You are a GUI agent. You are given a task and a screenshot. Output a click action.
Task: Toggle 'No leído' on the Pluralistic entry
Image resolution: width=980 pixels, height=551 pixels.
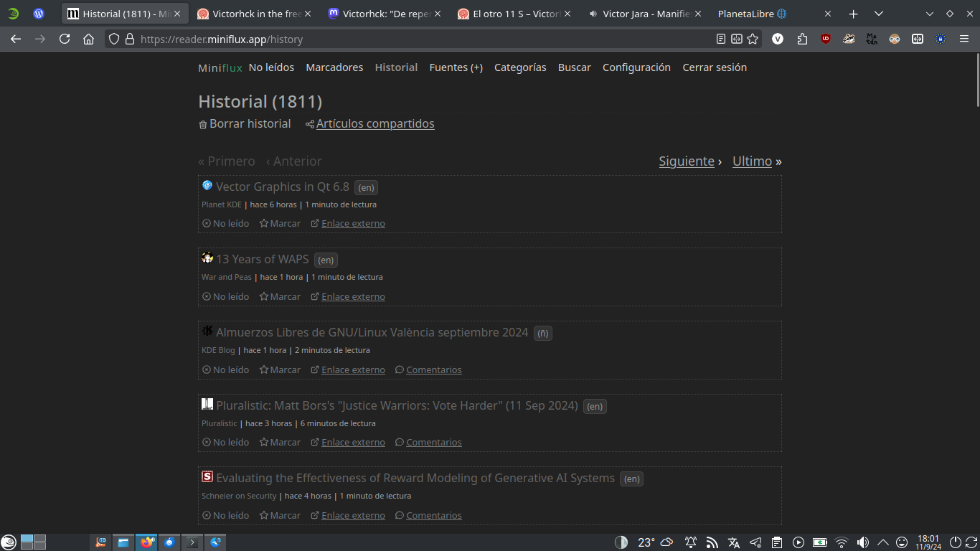225,442
